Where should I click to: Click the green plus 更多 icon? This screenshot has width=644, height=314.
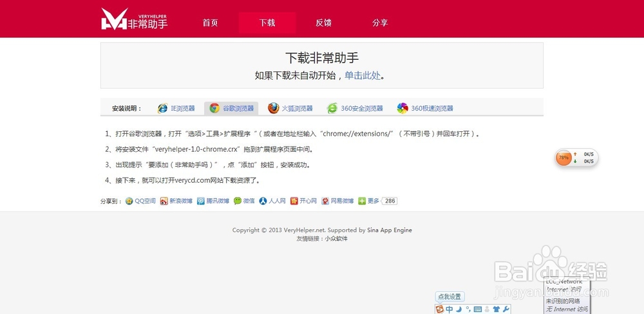click(x=362, y=201)
